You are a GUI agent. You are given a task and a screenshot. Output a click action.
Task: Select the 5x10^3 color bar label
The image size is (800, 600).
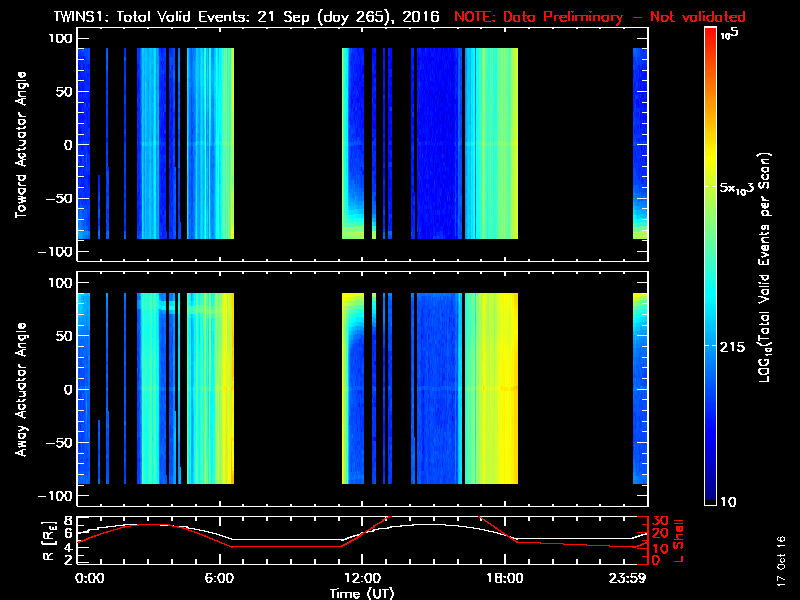click(738, 189)
